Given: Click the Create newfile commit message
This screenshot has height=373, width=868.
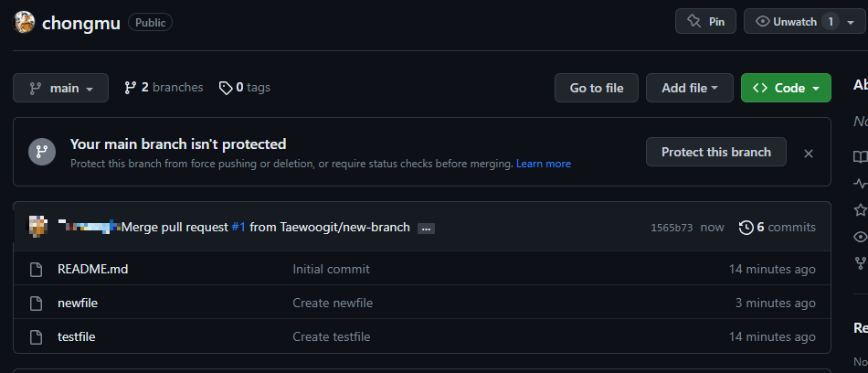Looking at the screenshot, I should point(333,304).
